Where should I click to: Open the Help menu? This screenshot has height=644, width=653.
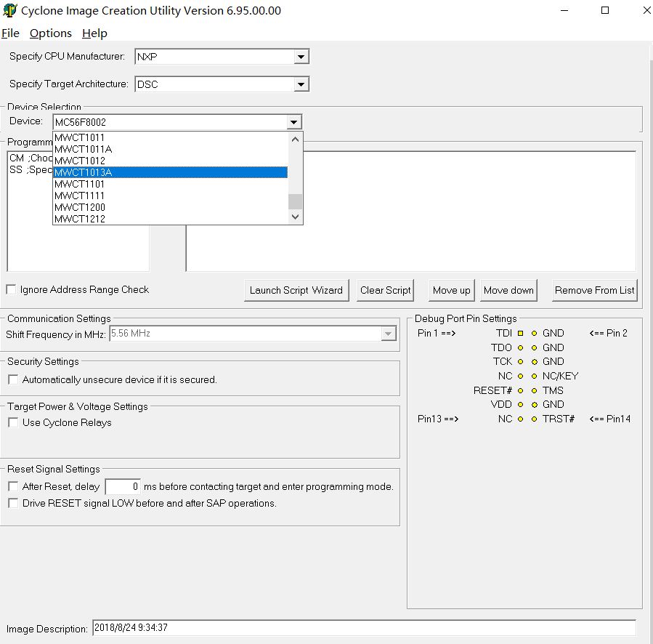[x=94, y=33]
